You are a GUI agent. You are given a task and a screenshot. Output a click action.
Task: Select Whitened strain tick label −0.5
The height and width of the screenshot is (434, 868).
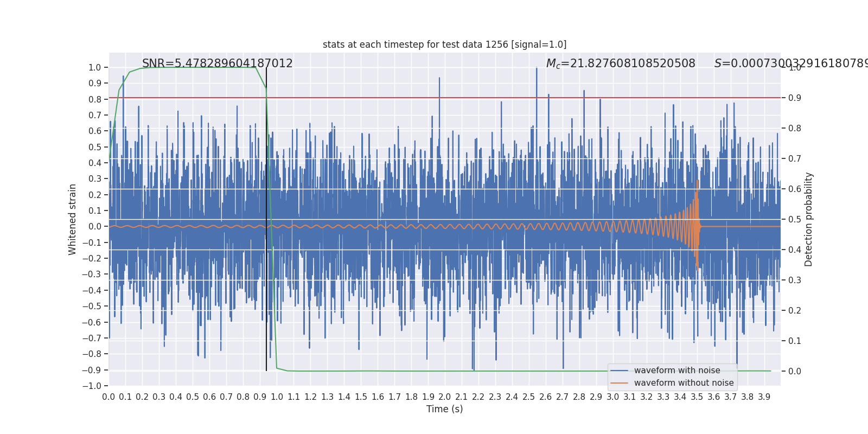(x=92, y=307)
